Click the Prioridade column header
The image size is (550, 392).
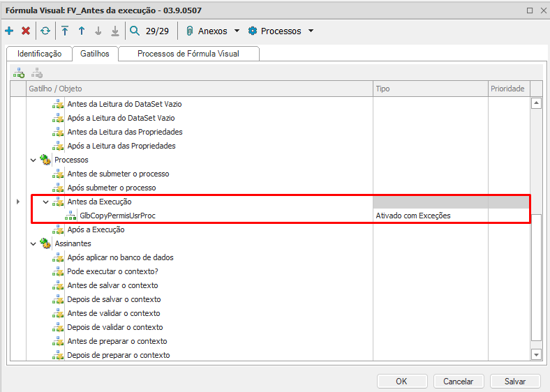pyautogui.click(x=509, y=89)
